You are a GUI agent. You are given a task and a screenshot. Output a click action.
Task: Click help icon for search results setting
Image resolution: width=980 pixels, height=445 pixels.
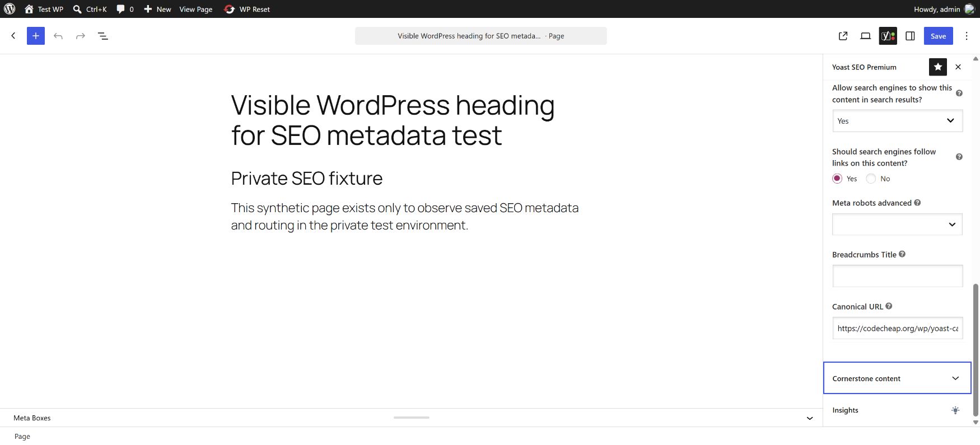[959, 93]
